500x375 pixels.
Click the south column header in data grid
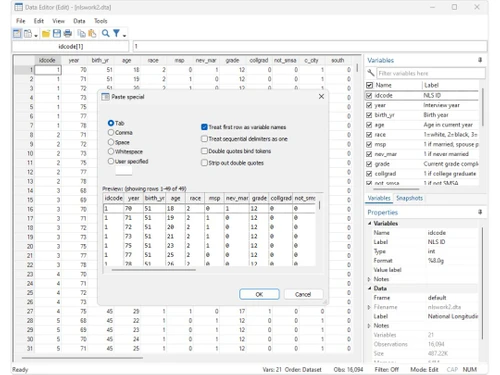click(x=337, y=60)
